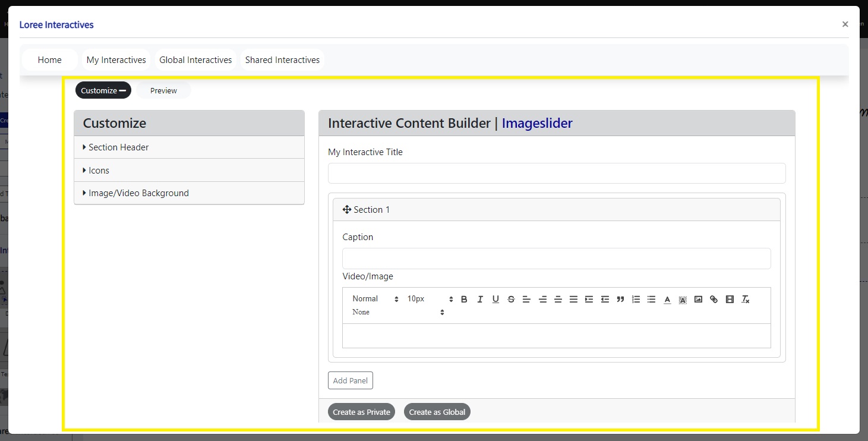The height and width of the screenshot is (441, 868).
Task: Insert an image using the image icon
Action: pyautogui.click(x=698, y=299)
